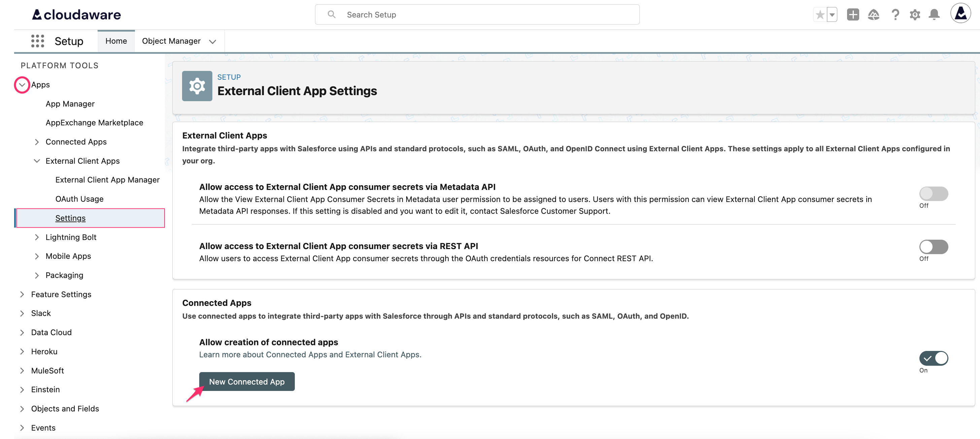The height and width of the screenshot is (439, 980).
Task: Collapse the Apps section chevron
Action: [22, 84]
